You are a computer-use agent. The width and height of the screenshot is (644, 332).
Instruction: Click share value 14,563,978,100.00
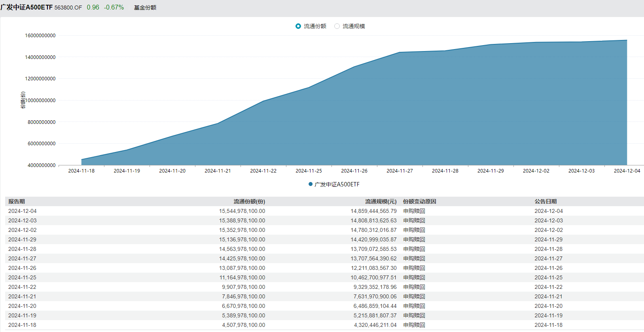(x=242, y=249)
